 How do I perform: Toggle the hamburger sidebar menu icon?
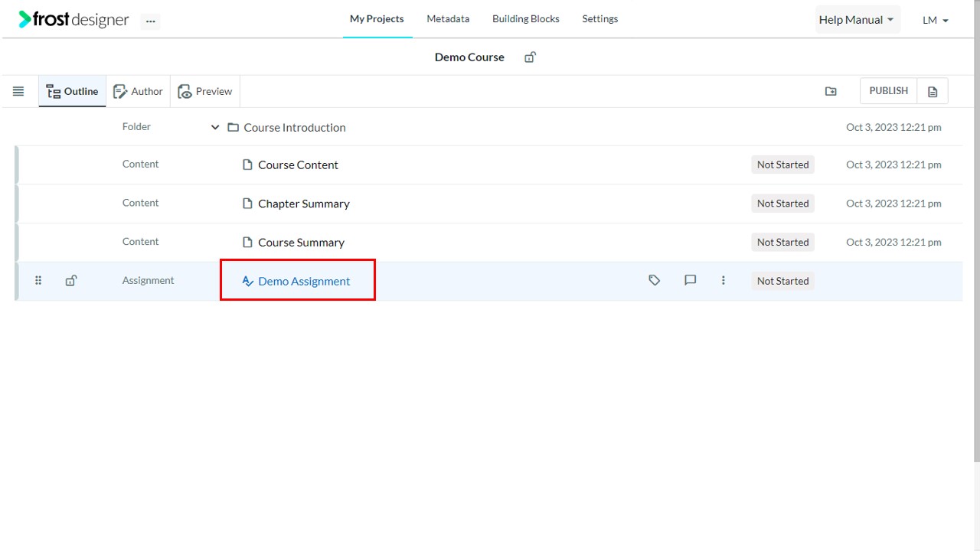18,91
